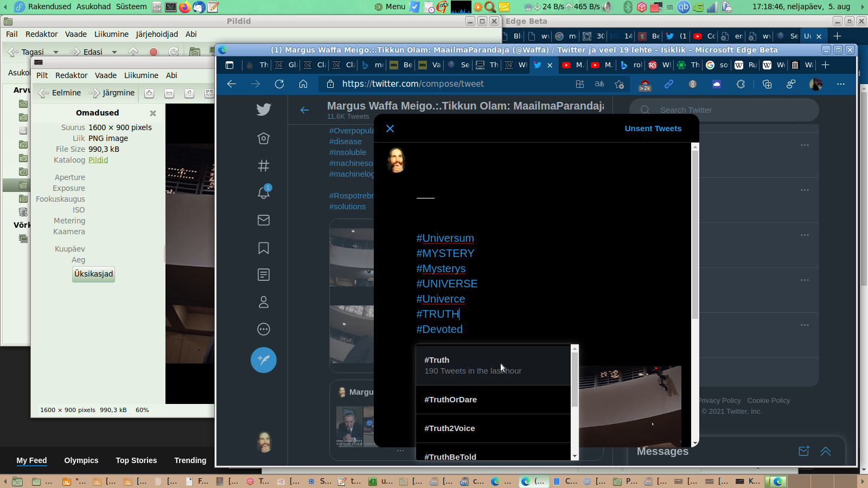Open Edge tab actions menu icon
Viewport: 868px width, 488px height.
point(229,65)
